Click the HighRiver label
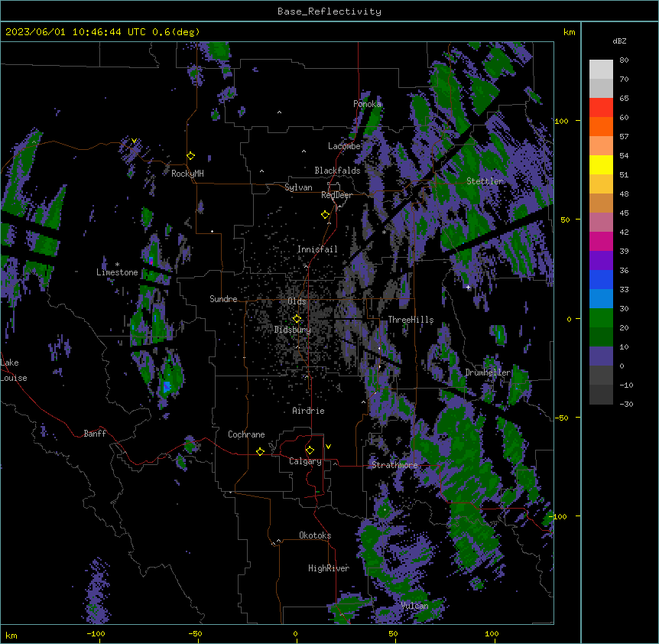Viewport: 659px width, 644px height. tap(329, 568)
